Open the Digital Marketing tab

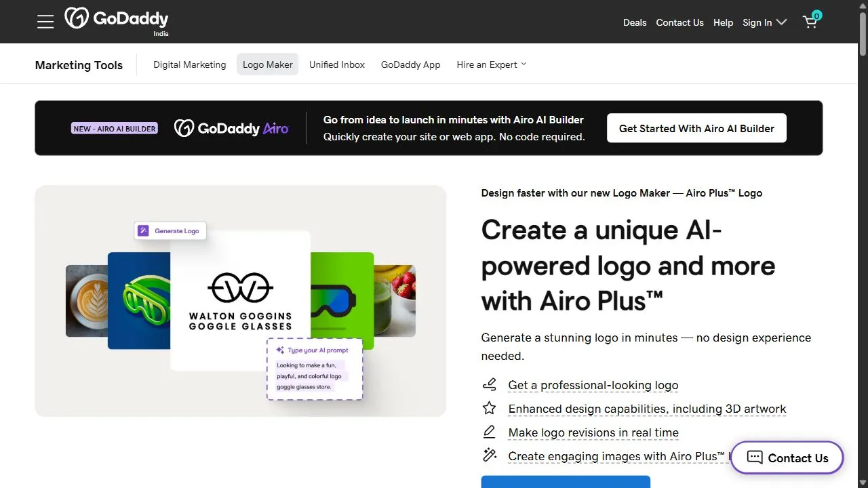point(190,64)
